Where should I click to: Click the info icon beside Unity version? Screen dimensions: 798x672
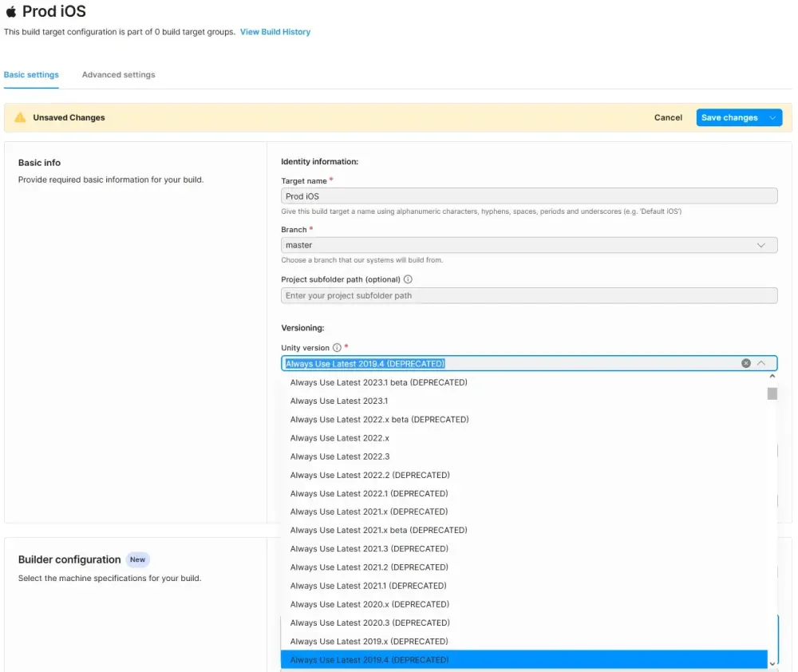pyautogui.click(x=338, y=347)
